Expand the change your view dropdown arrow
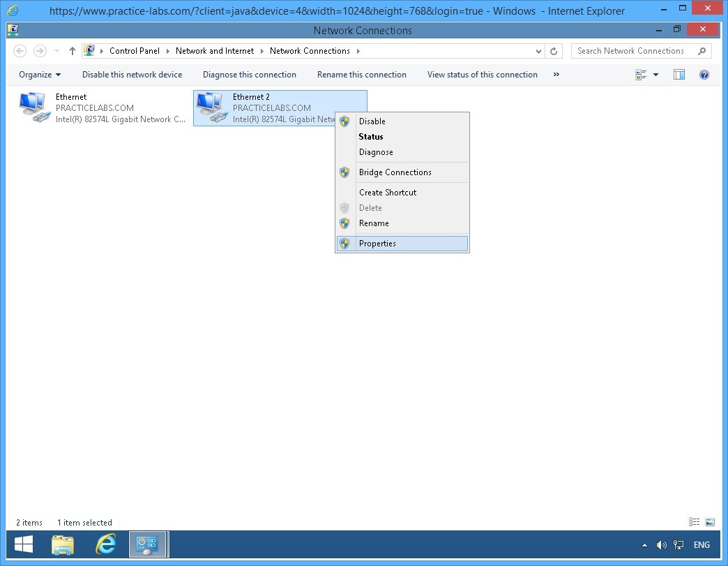 tap(655, 75)
